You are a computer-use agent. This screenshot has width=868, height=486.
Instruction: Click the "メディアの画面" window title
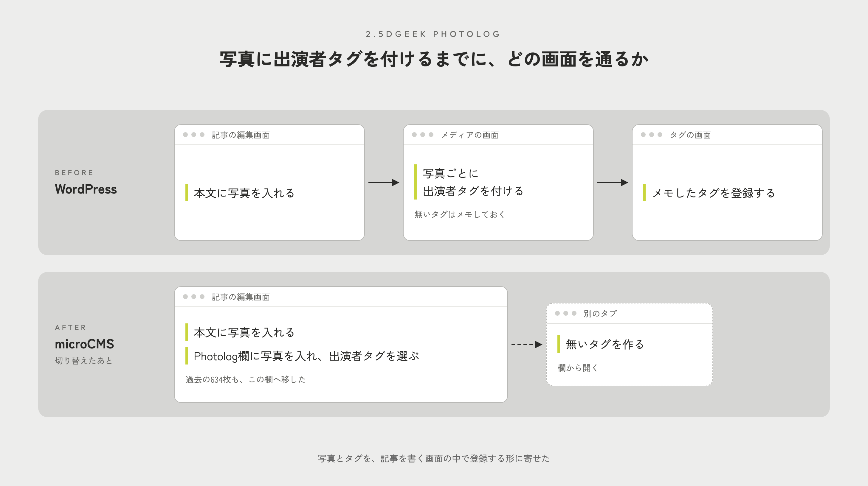pyautogui.click(x=470, y=135)
